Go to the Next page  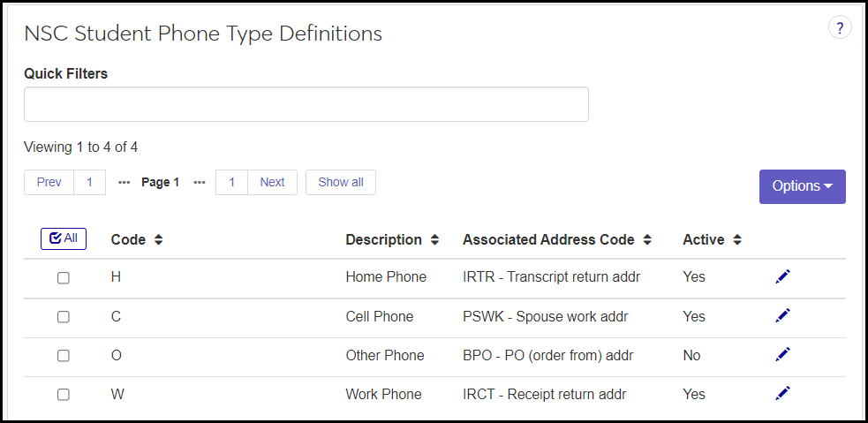point(272,182)
